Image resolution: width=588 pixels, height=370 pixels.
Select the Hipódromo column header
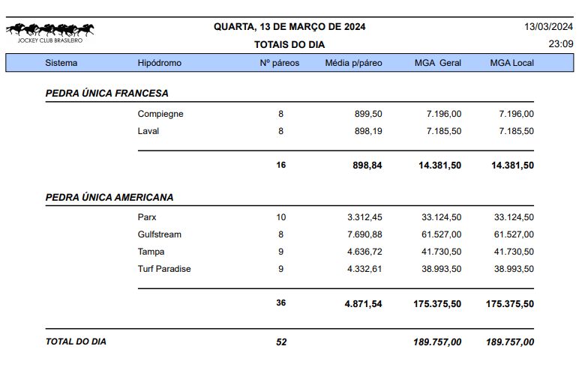click(159, 63)
